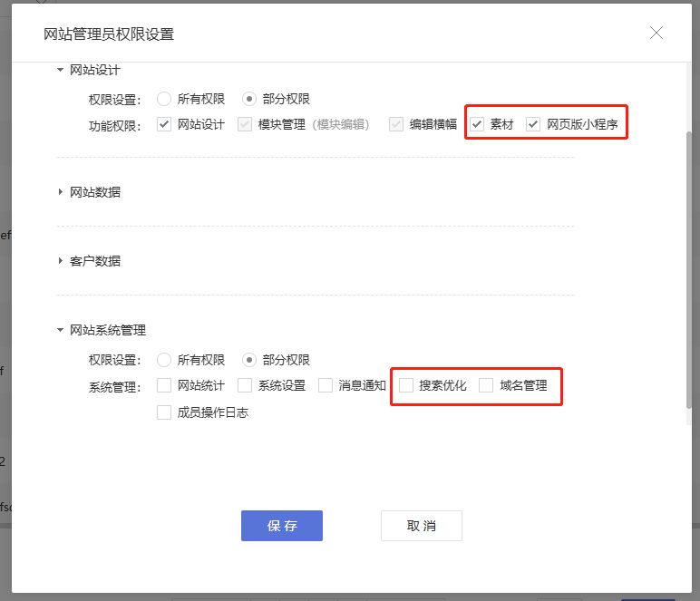Viewport: 700px width, 601px height.
Task: Select 部分权限 radio under 网站设计
Action: click(249, 99)
